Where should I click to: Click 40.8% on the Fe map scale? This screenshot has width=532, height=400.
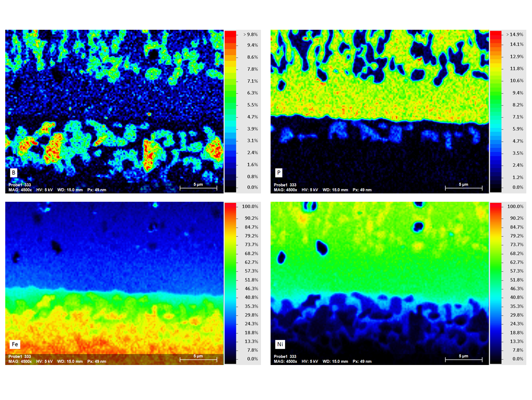tap(252, 297)
